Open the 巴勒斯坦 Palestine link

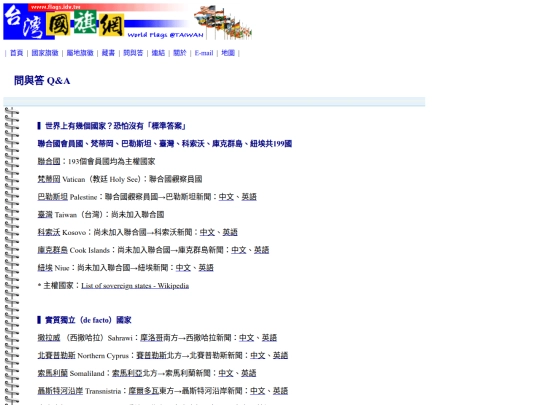(53, 197)
